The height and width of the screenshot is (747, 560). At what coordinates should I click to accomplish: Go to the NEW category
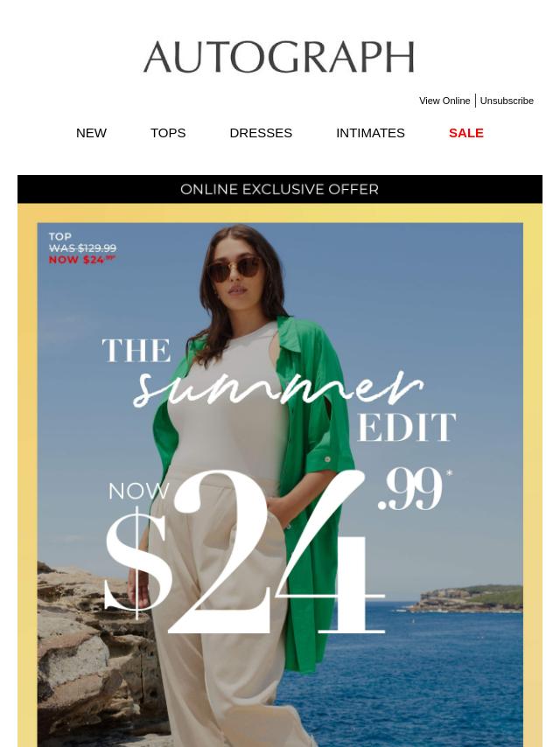tap(91, 133)
